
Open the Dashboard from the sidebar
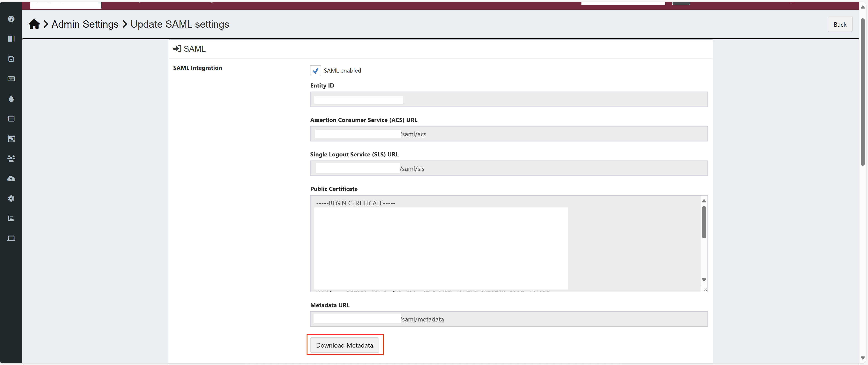[11, 19]
